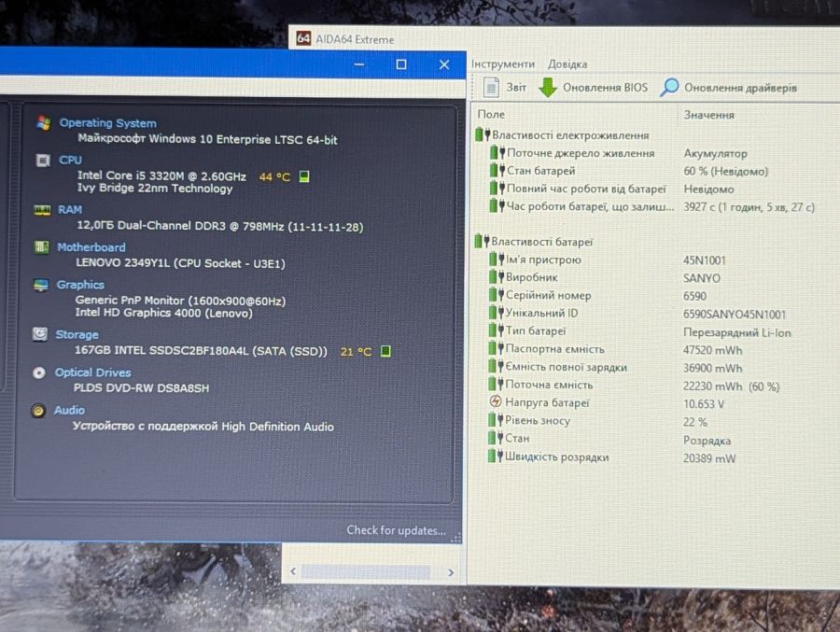Click the Серійний номер row icon
The height and width of the screenshot is (632, 840).
tap(497, 295)
